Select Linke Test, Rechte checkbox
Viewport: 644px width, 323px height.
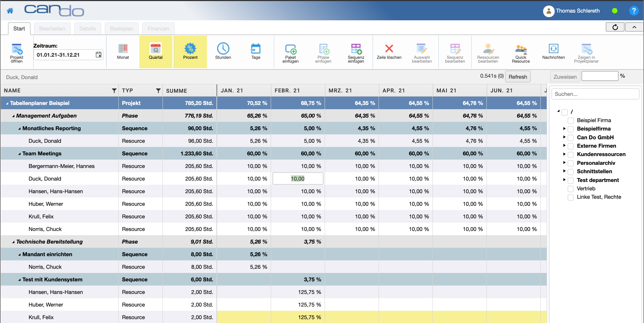570,197
